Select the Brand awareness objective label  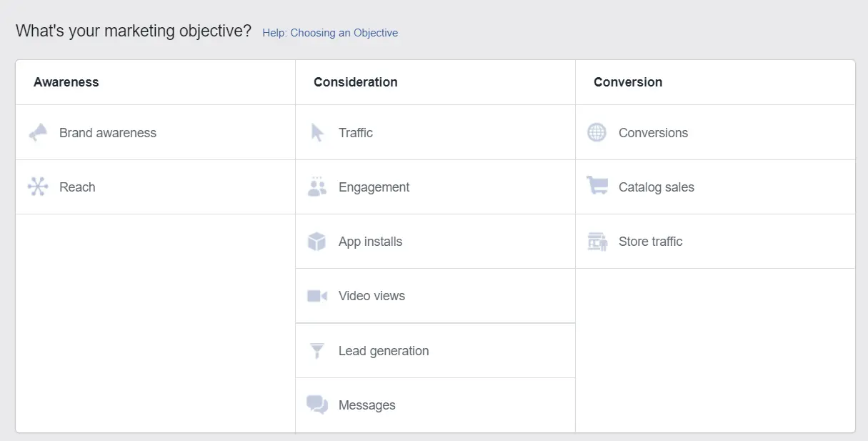[x=108, y=133]
